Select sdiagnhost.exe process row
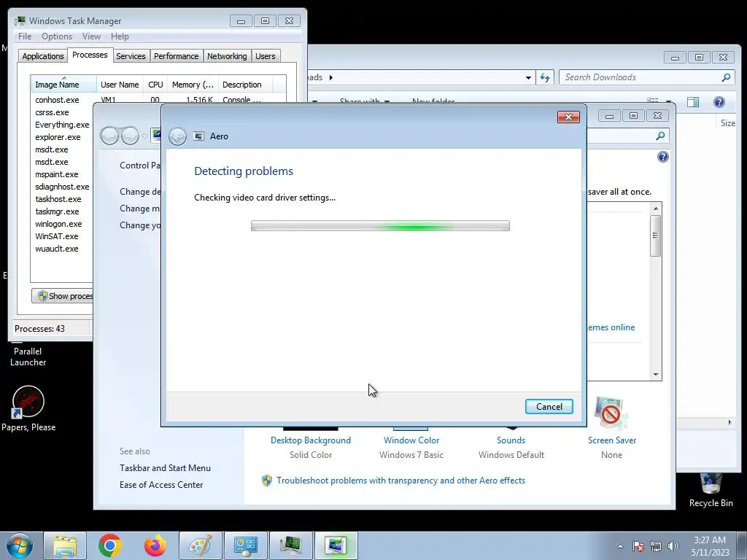 tap(62, 187)
